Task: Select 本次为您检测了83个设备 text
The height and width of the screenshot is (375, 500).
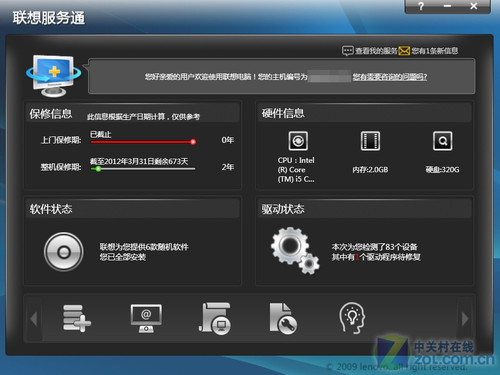Action: (374, 247)
